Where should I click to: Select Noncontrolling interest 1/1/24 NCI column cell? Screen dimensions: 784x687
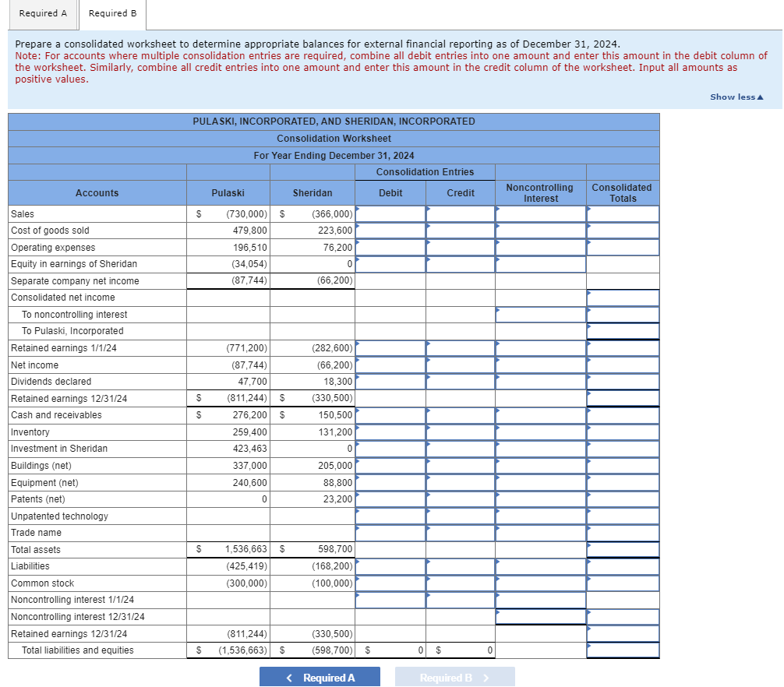point(541,600)
